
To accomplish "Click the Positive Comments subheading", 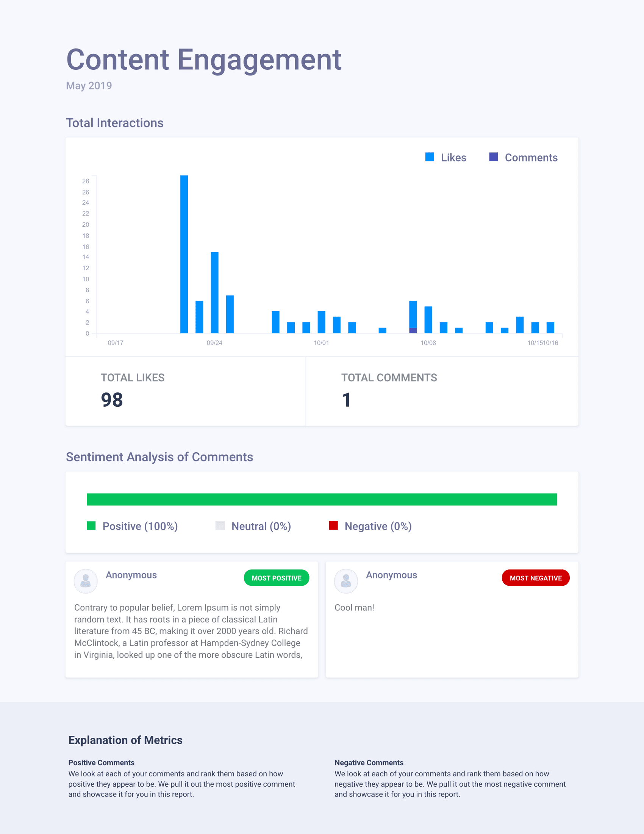I will coord(102,763).
